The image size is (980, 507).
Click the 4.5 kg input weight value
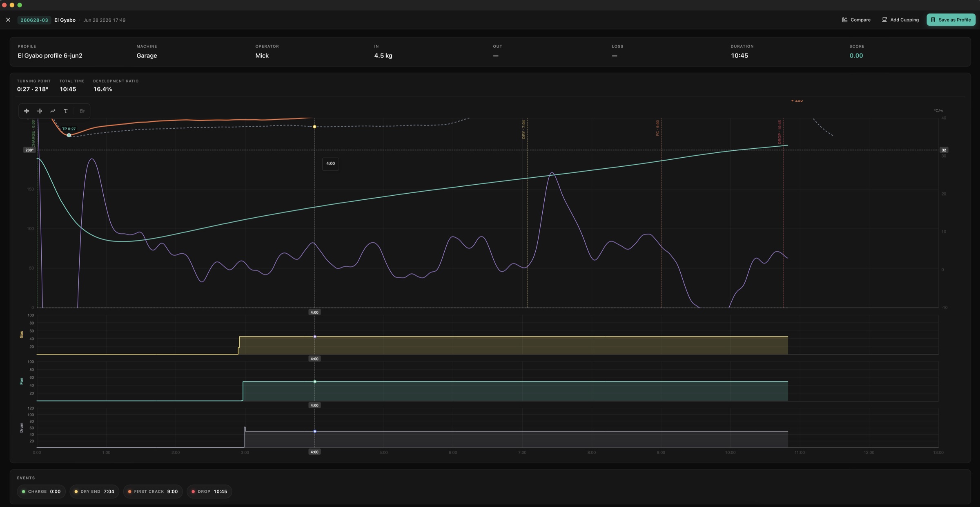point(383,56)
